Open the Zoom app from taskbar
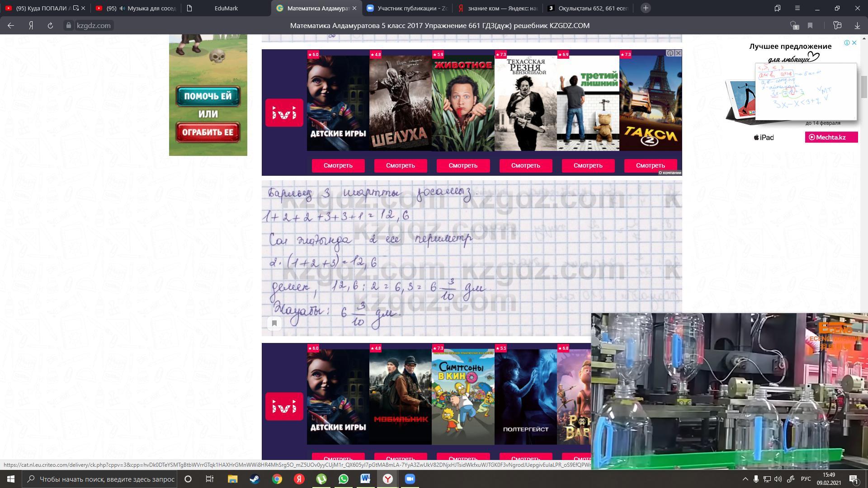Image resolution: width=868 pixels, height=488 pixels. click(x=410, y=479)
